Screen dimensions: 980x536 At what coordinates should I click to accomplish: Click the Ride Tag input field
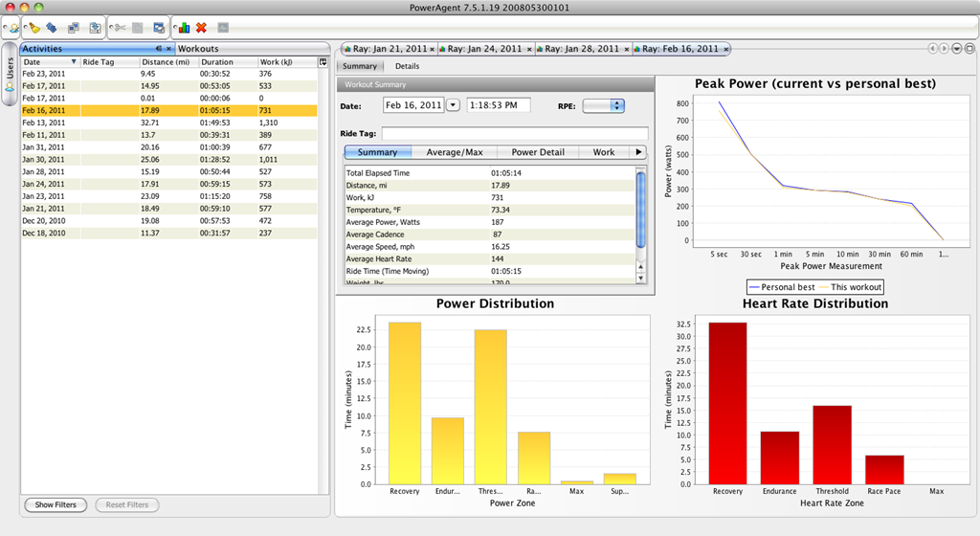pyautogui.click(x=515, y=133)
